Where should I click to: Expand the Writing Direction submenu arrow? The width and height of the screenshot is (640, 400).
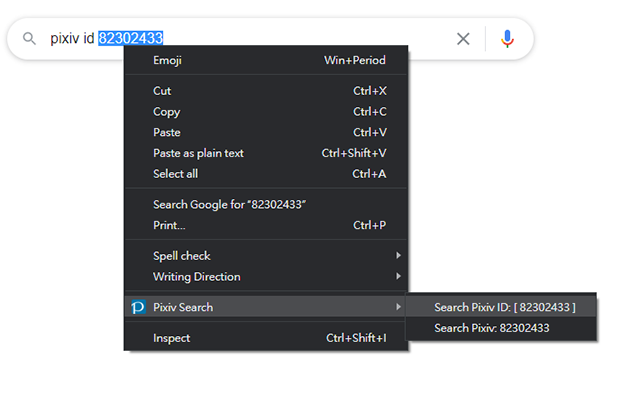[x=398, y=277]
